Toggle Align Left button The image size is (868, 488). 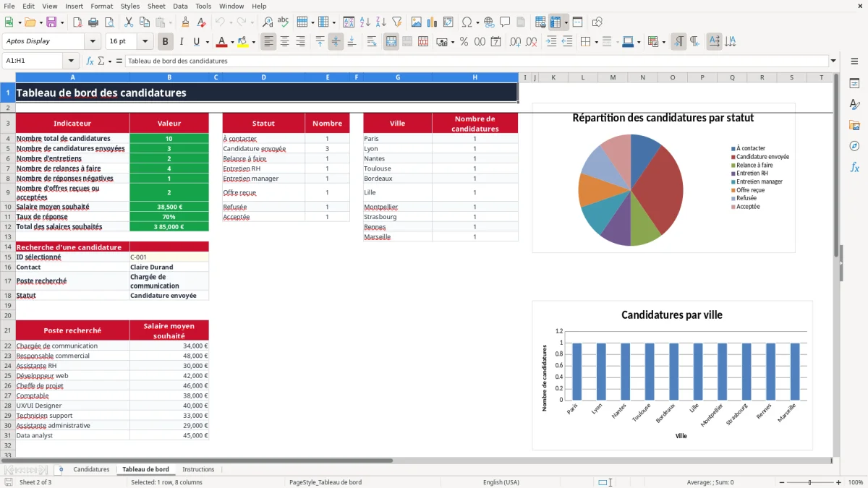pyautogui.click(x=268, y=42)
